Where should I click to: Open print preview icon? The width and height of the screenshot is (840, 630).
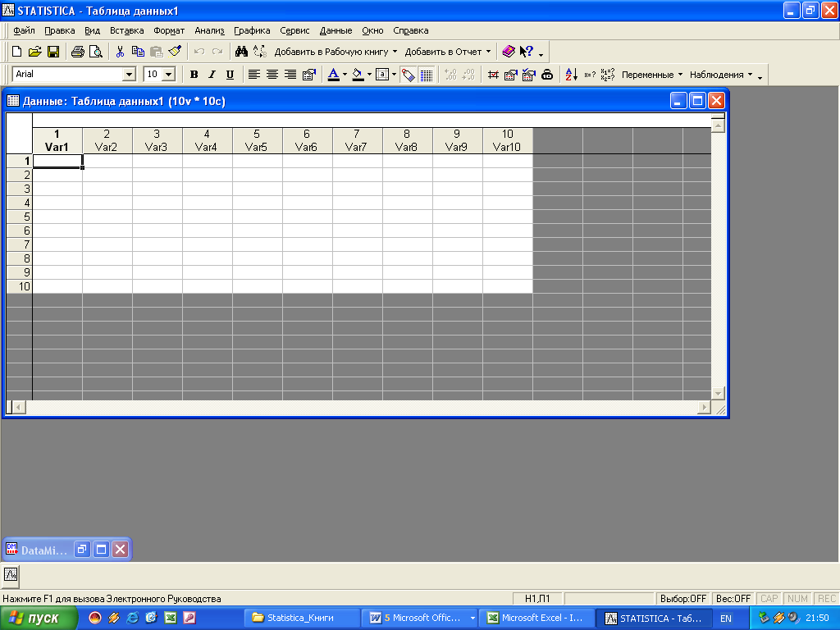[x=95, y=52]
